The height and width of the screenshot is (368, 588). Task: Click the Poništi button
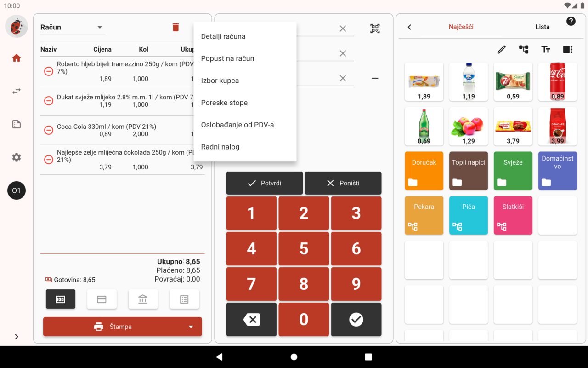point(343,183)
